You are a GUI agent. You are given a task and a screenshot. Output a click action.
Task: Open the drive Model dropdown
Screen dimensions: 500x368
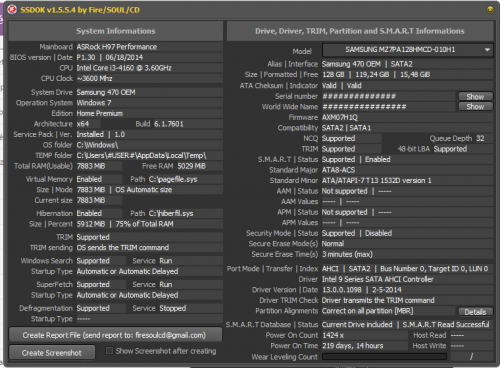[x=408, y=50]
